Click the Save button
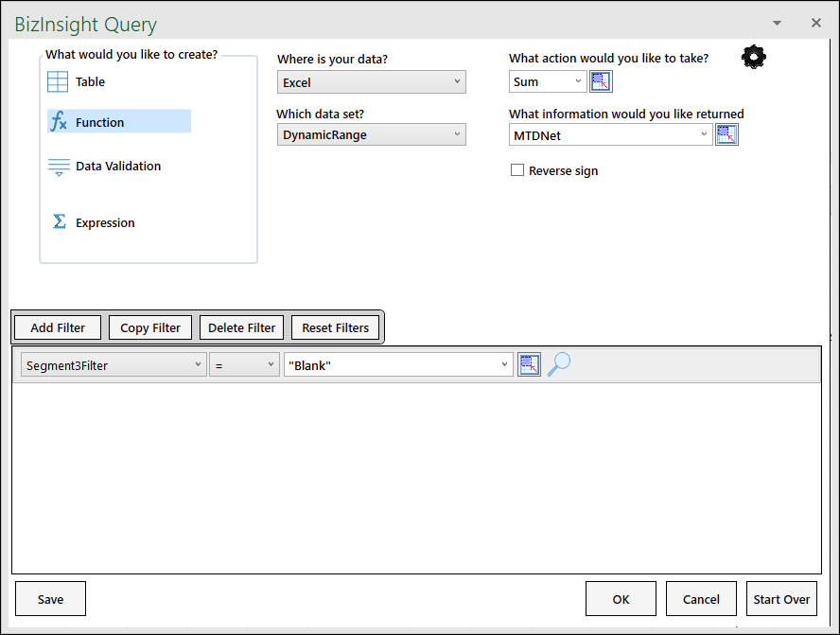This screenshot has width=840, height=635. point(50,598)
